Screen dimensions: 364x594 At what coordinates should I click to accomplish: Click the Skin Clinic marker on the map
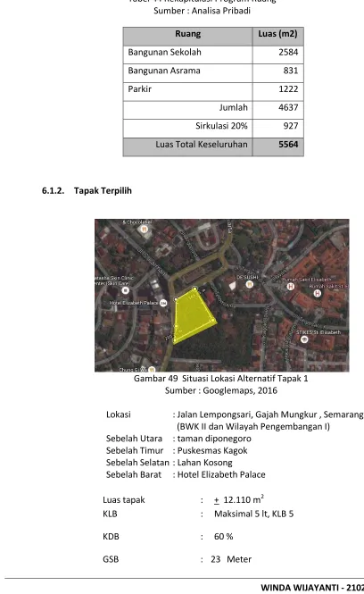tap(125, 290)
